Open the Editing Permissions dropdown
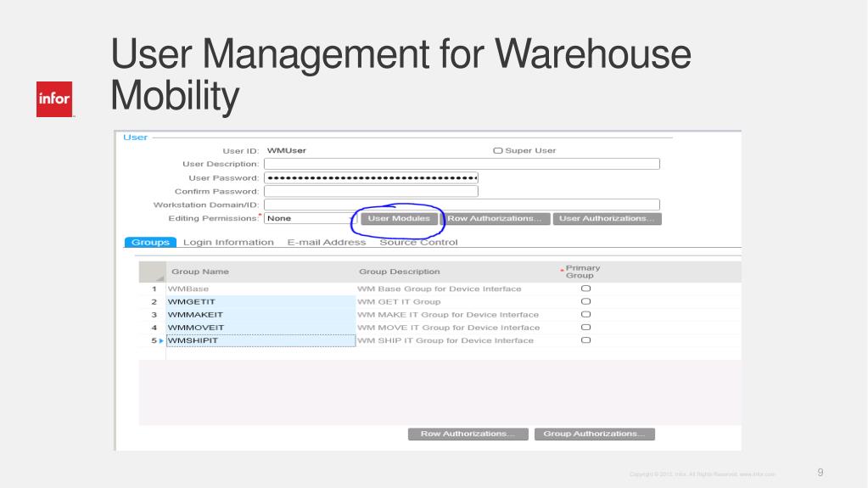 click(311, 218)
